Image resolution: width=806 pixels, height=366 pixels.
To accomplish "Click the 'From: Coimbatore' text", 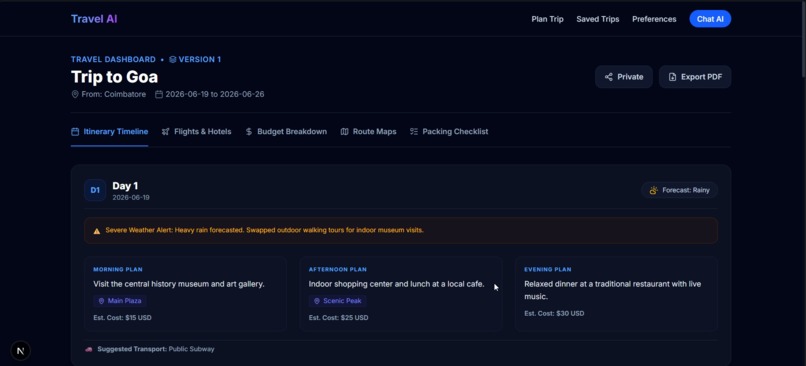I will tap(114, 95).
